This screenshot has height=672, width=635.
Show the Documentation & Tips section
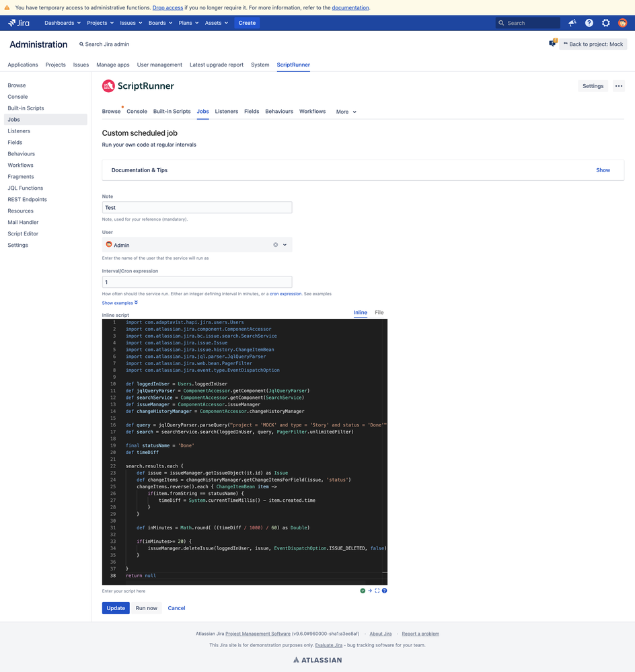pyautogui.click(x=603, y=170)
